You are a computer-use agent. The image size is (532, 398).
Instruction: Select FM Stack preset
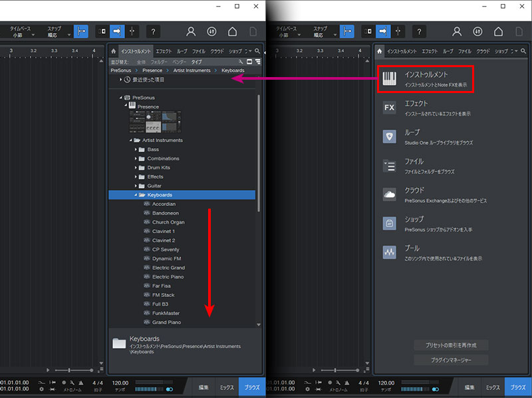(163, 295)
